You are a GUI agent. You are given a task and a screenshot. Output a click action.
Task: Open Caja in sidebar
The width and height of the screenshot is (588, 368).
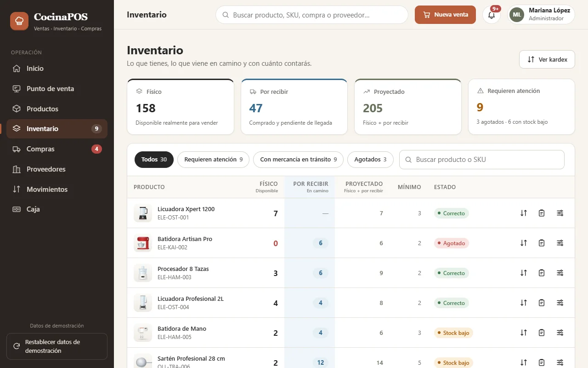57,209
